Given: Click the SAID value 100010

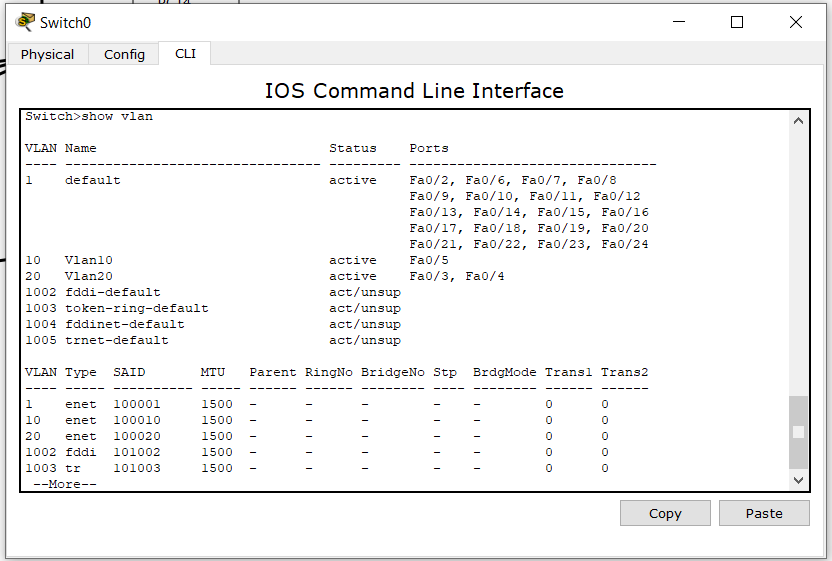Looking at the screenshot, I should (137, 420).
